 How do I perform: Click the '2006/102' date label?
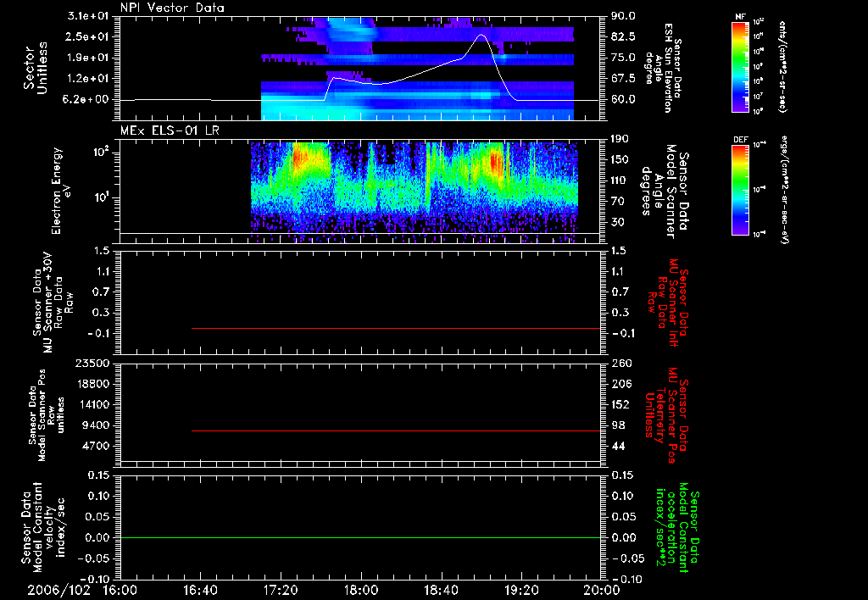59,590
